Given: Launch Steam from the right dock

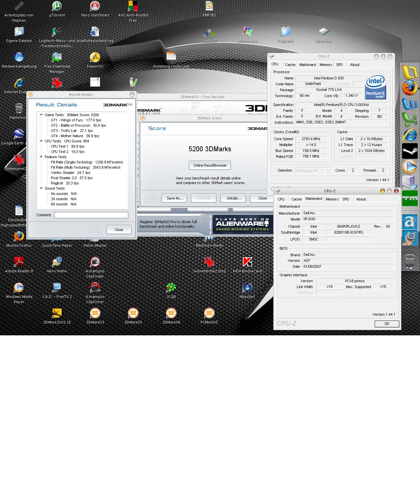Looking at the screenshot, I should coord(410,151).
